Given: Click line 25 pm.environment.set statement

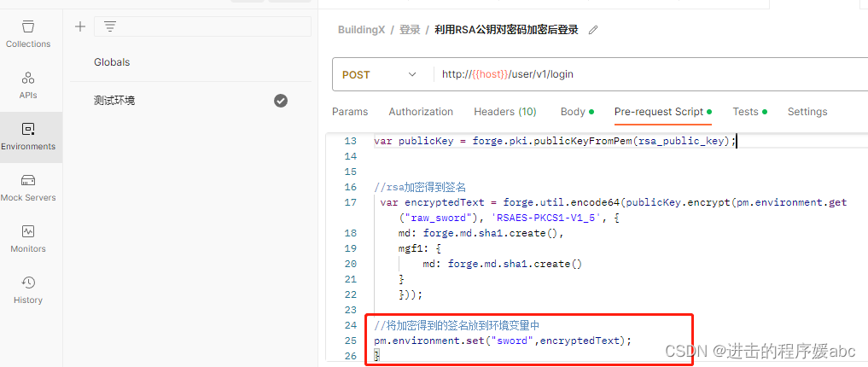Looking at the screenshot, I should (x=503, y=341).
